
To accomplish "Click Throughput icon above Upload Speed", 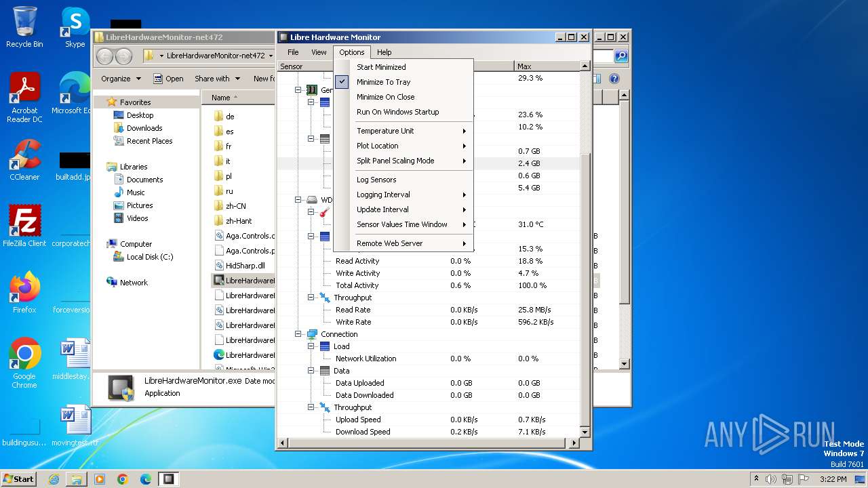I will click(324, 407).
